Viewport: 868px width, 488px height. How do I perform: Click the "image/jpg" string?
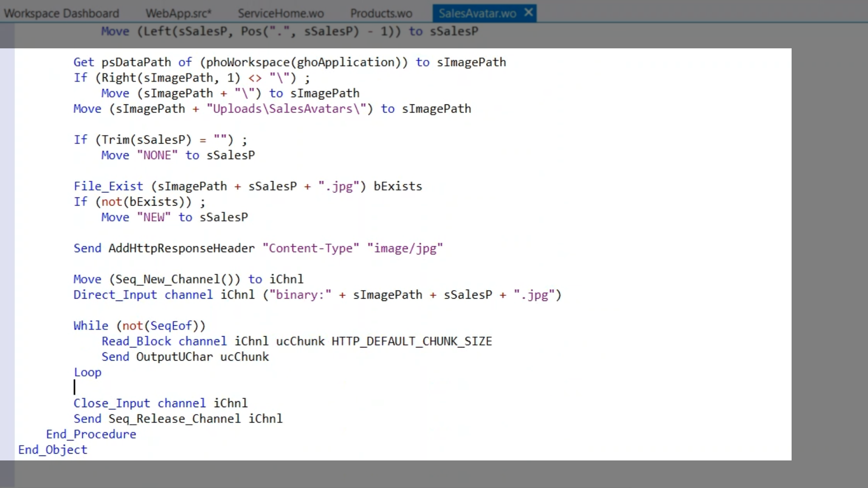point(405,249)
